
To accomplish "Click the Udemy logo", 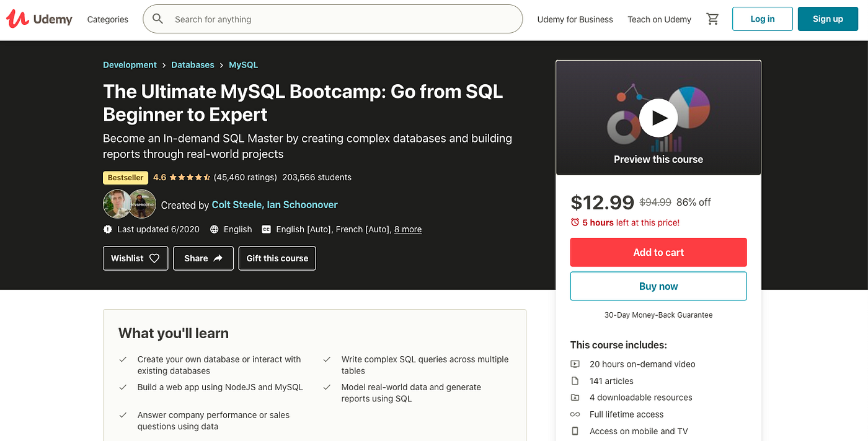I will pyautogui.click(x=39, y=19).
